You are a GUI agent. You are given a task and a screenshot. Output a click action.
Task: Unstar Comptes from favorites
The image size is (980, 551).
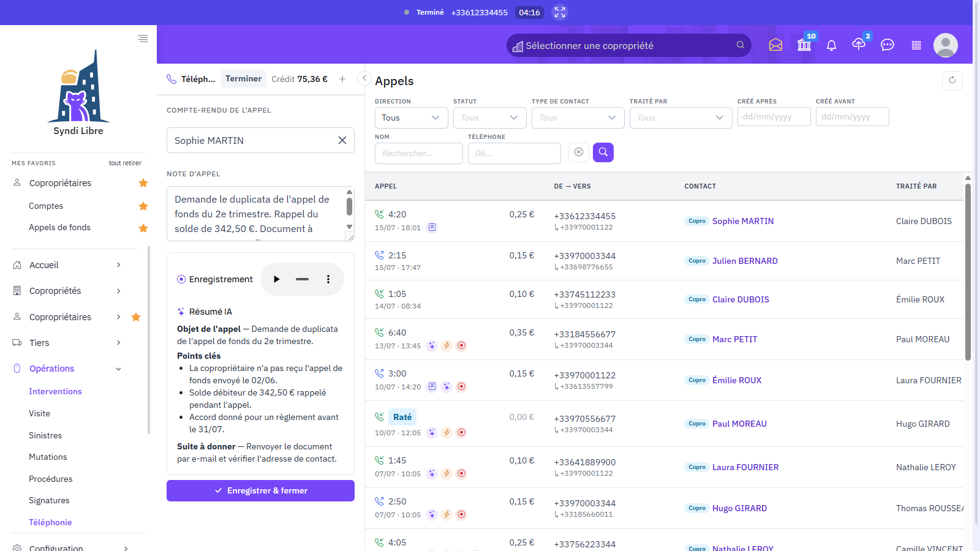143,206
